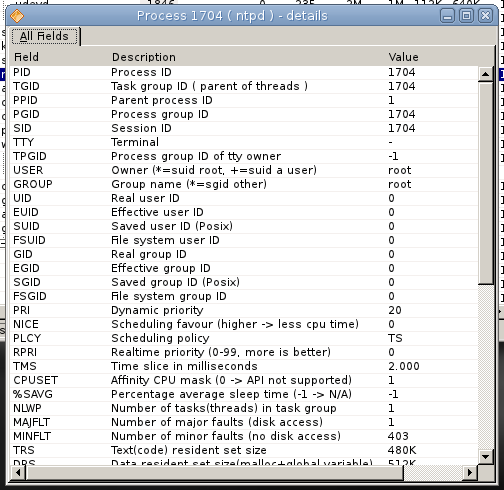Select the USER field row
The height and width of the screenshot is (490, 504).
click(x=244, y=170)
